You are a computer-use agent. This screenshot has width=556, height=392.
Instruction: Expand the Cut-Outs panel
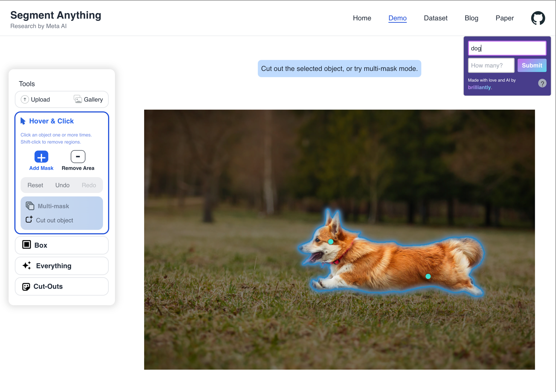coord(62,286)
